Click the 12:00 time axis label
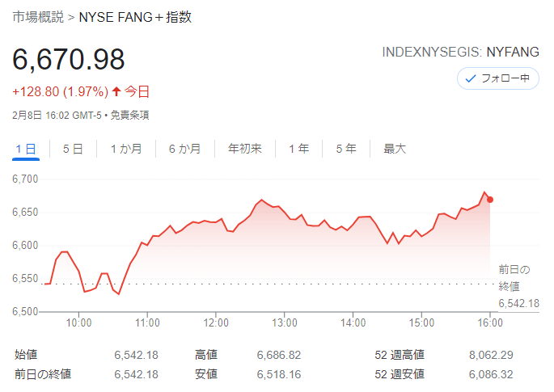Viewport: 554px width, 392px height. (x=216, y=322)
